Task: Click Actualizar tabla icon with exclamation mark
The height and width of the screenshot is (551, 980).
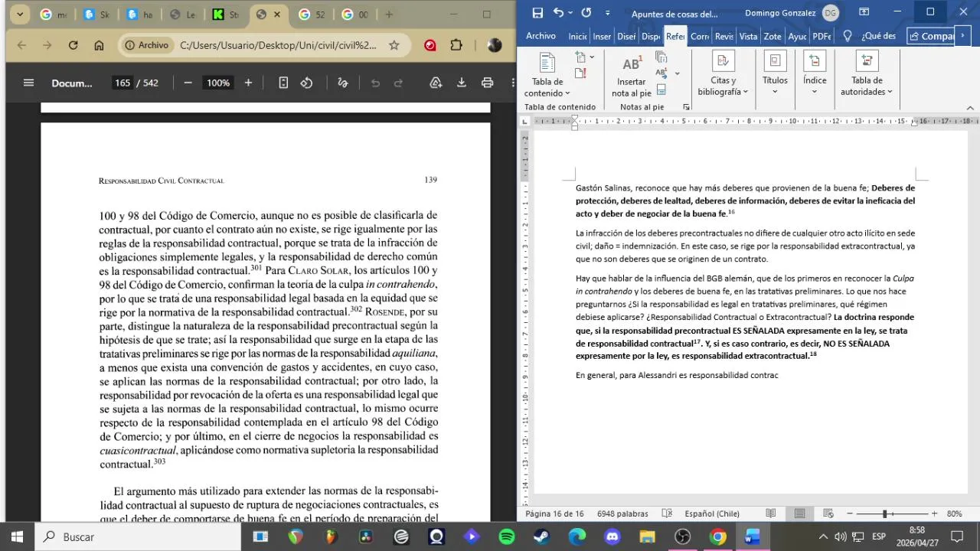Action: (x=580, y=73)
